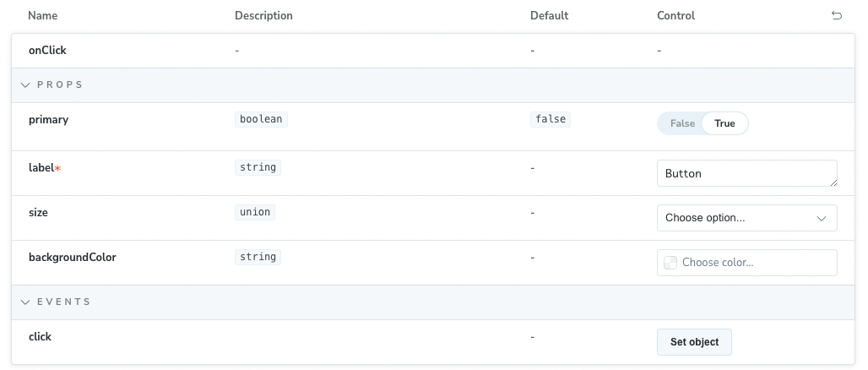Click the Control column header
Viewport: 868px width, 370px height.
[x=675, y=16]
